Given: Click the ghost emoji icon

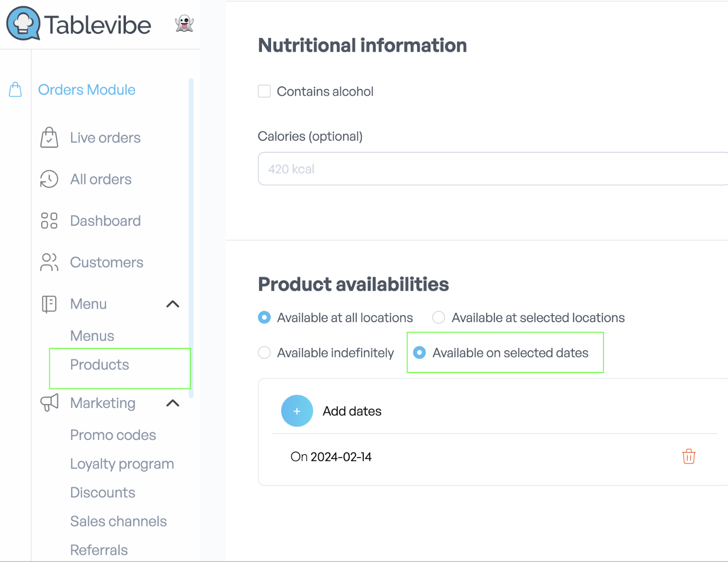Looking at the screenshot, I should [184, 23].
